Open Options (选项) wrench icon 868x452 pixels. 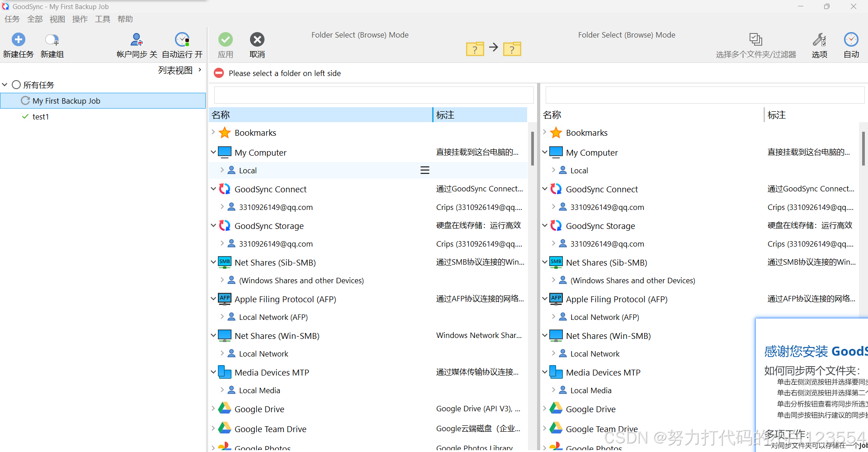click(819, 39)
